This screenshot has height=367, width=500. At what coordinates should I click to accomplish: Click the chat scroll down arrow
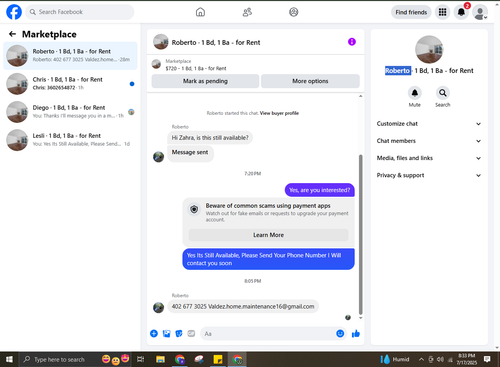pos(360,318)
